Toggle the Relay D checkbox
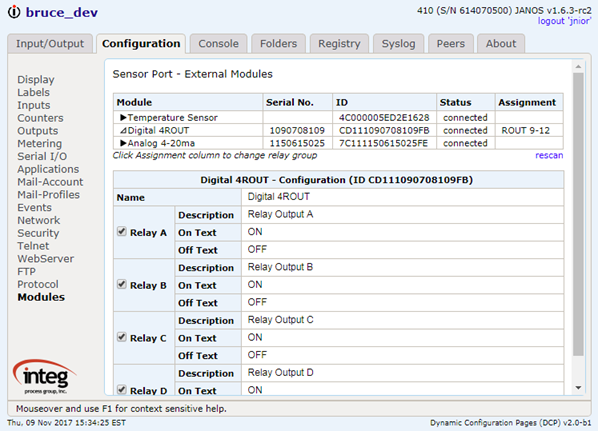 (122, 389)
